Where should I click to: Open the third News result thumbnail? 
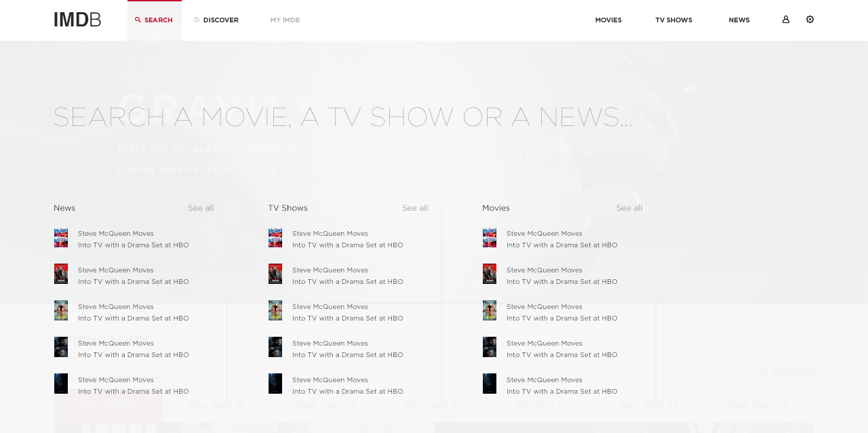(x=61, y=310)
